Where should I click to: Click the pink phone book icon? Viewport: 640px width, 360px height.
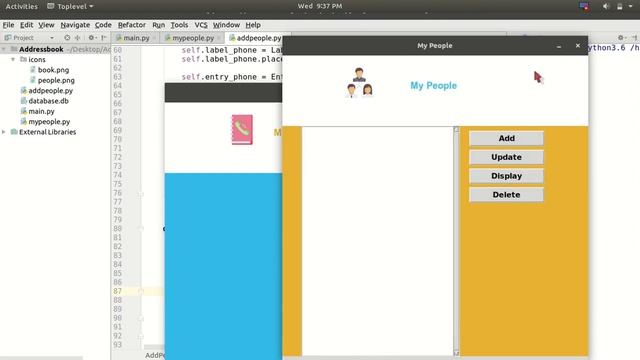[x=242, y=130]
